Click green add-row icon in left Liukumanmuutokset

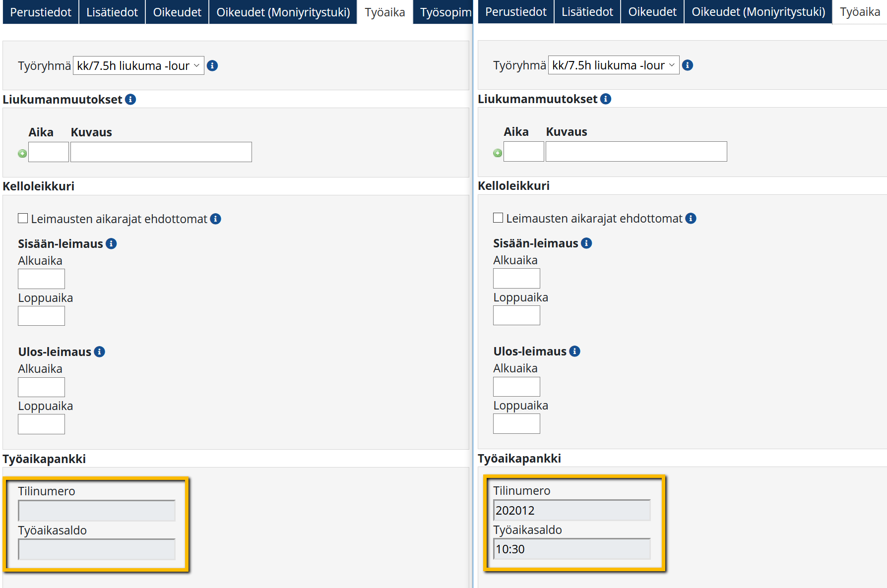tap(22, 154)
